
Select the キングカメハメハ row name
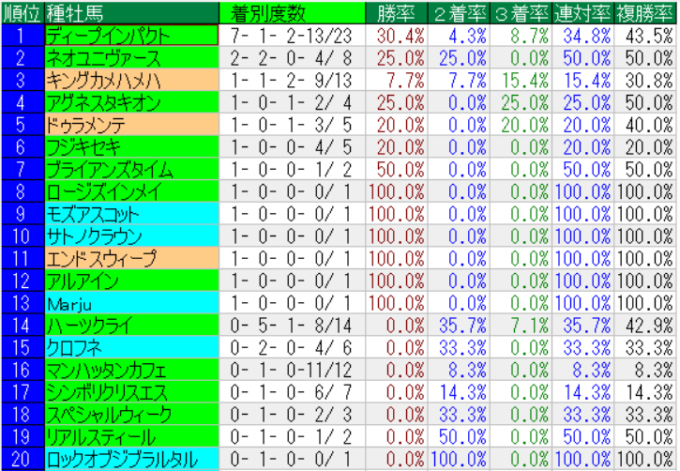(x=131, y=79)
